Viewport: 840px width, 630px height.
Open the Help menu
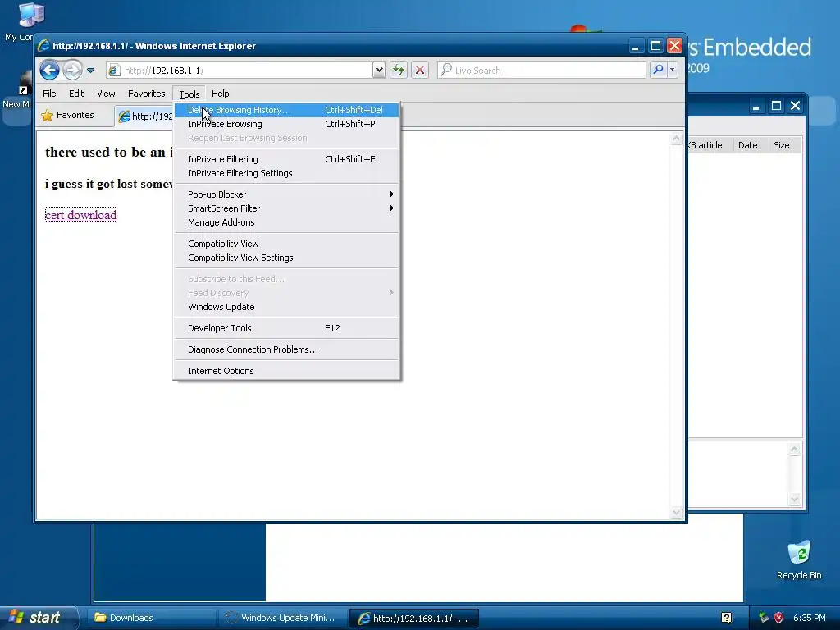[220, 94]
